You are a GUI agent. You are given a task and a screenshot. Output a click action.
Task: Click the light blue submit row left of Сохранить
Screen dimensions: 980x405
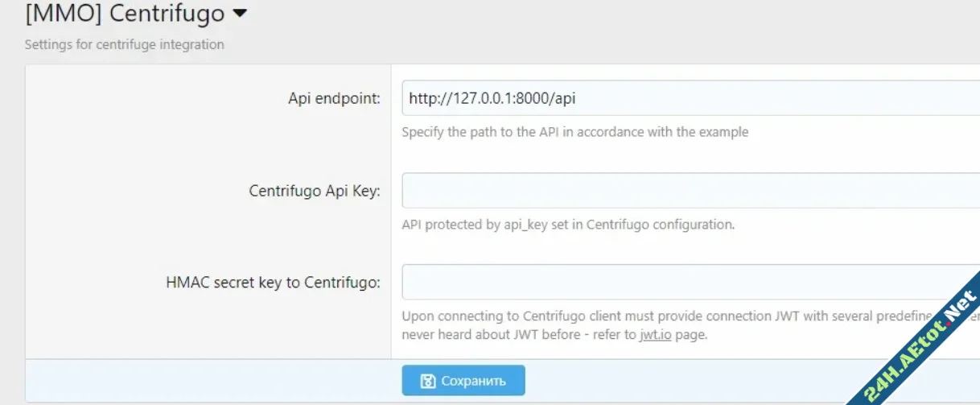209,380
